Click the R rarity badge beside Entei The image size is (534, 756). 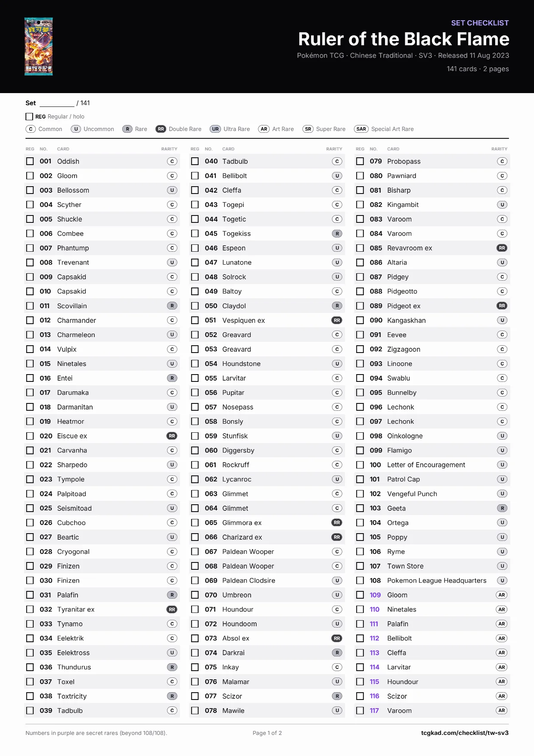click(172, 378)
